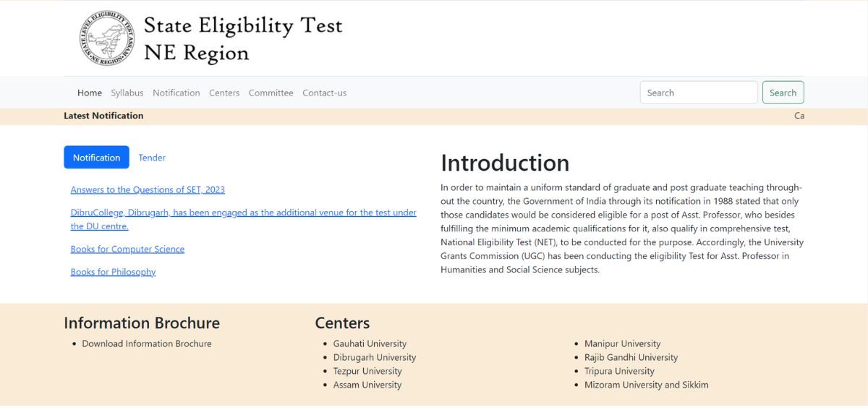
Task: Open the Notification nav link
Action: tap(176, 93)
